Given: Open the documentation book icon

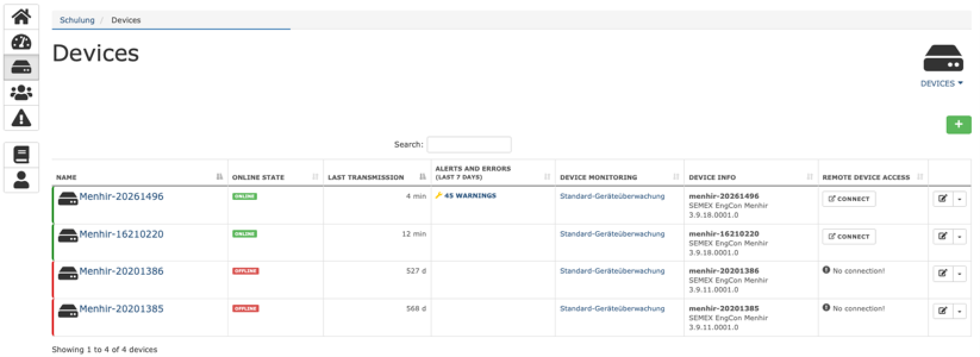Looking at the screenshot, I should (21, 155).
